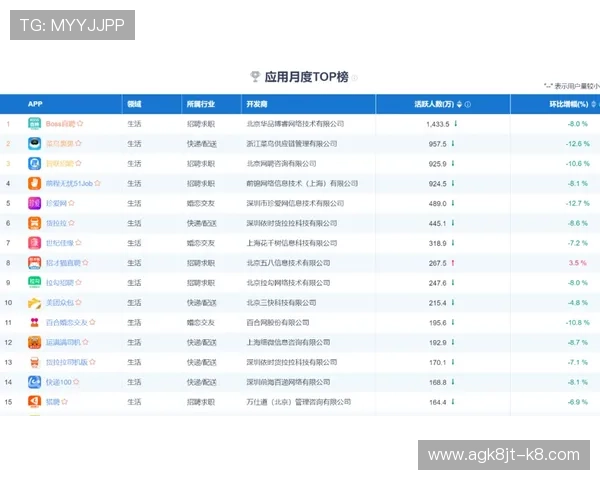600x480 pixels.
Task: Select developer 浙江菜鸟供应链管理有限公司
Action: 292,144
